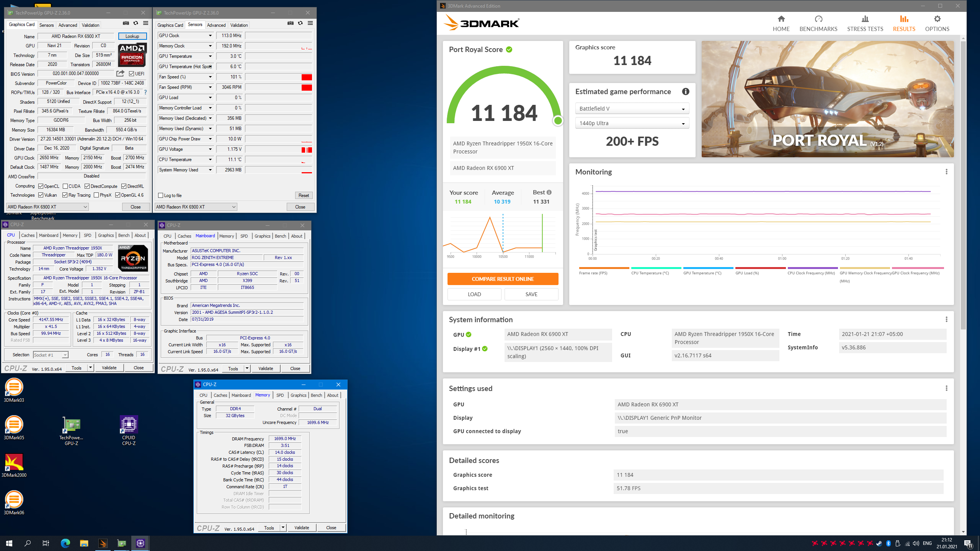The width and height of the screenshot is (980, 551).
Task: Expand 1440p Ultra resolution dropdown
Action: (x=632, y=123)
